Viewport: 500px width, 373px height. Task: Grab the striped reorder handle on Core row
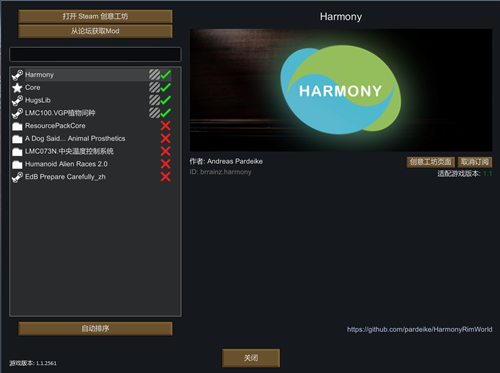(154, 87)
